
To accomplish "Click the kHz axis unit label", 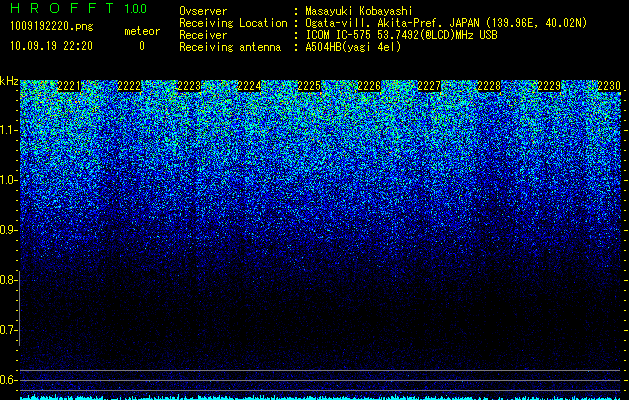I will tap(9, 81).
